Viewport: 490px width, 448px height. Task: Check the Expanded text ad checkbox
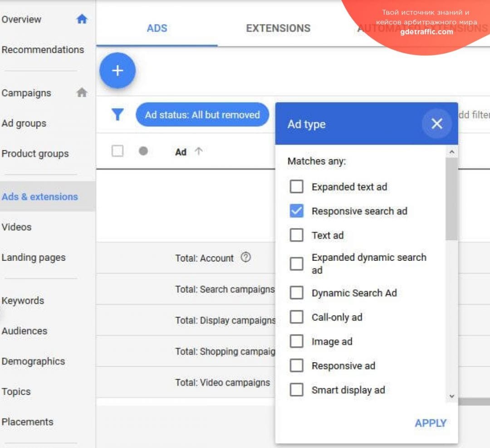tap(296, 186)
